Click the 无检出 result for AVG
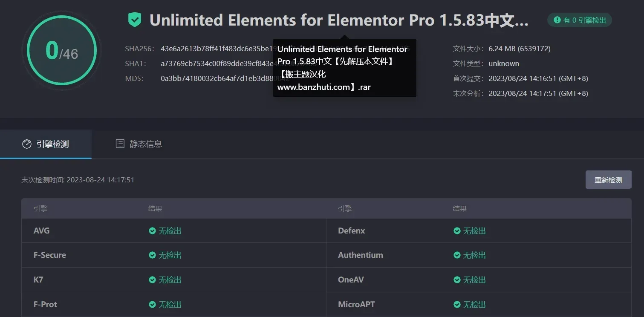 coord(170,231)
